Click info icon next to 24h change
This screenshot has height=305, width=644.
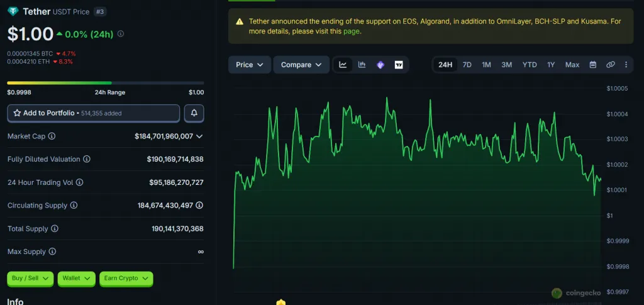[x=120, y=34]
